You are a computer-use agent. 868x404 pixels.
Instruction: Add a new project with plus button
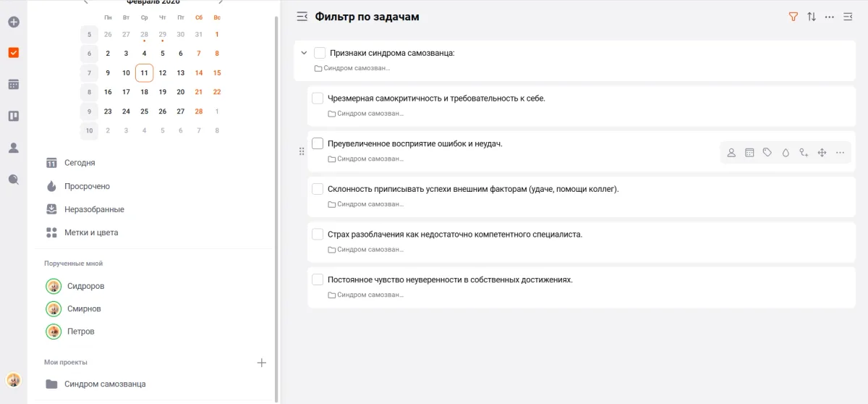click(x=262, y=363)
